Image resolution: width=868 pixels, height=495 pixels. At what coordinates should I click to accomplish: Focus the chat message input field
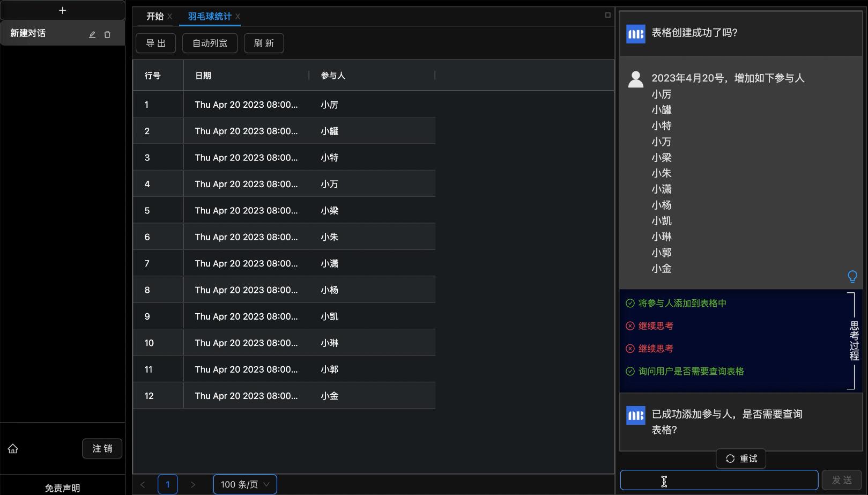coord(718,480)
